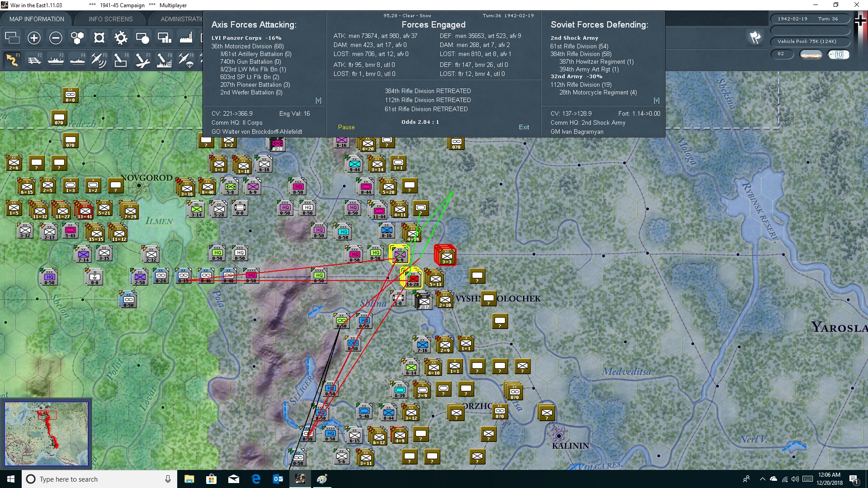Select the red-highlighted 3=3 Soviet unit
The image size is (868, 488).
tap(446, 256)
